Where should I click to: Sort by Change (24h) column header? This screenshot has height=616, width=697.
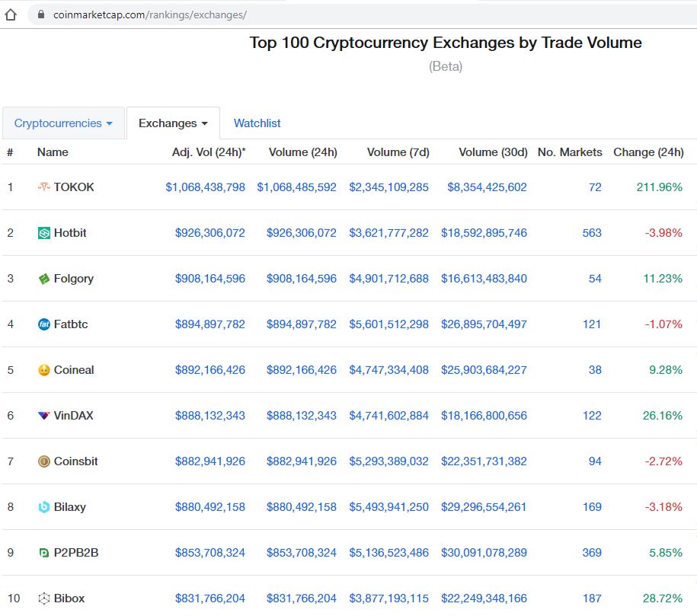pos(648,152)
